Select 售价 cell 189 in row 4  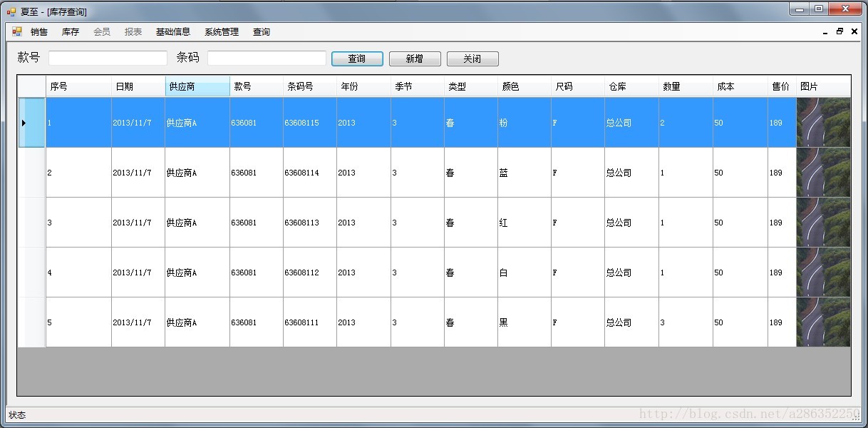pos(782,272)
